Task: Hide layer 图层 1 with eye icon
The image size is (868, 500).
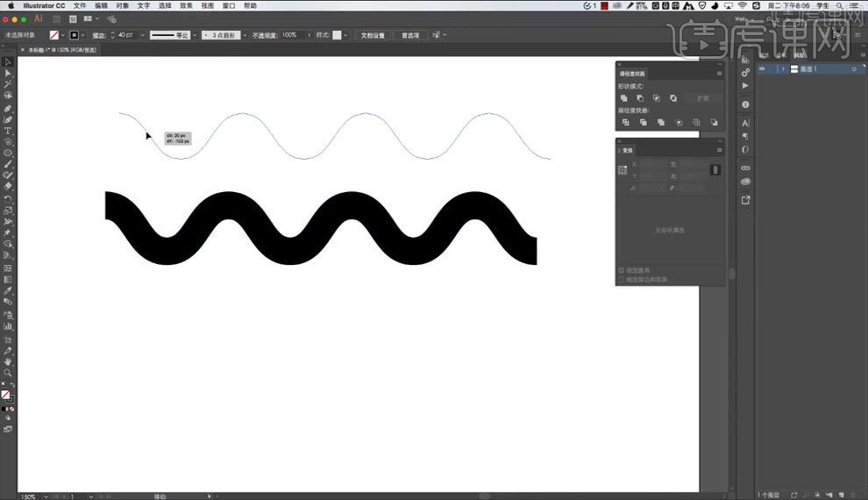Action: pyautogui.click(x=762, y=69)
